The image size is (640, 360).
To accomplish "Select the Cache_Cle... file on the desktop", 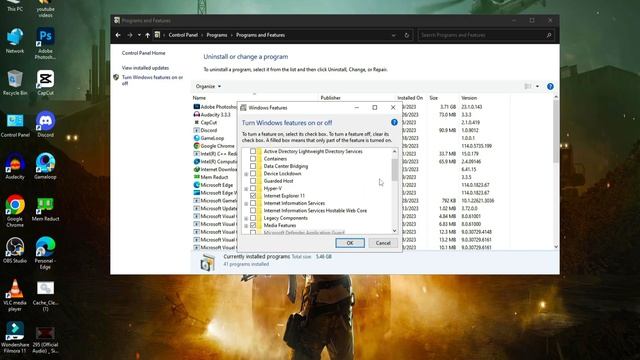I will click(x=45, y=296).
